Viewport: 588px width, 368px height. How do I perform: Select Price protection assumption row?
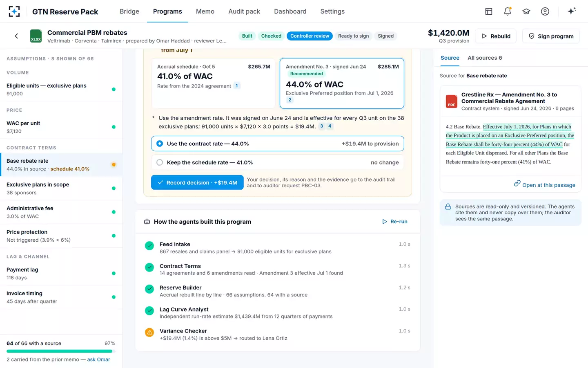tap(61, 236)
